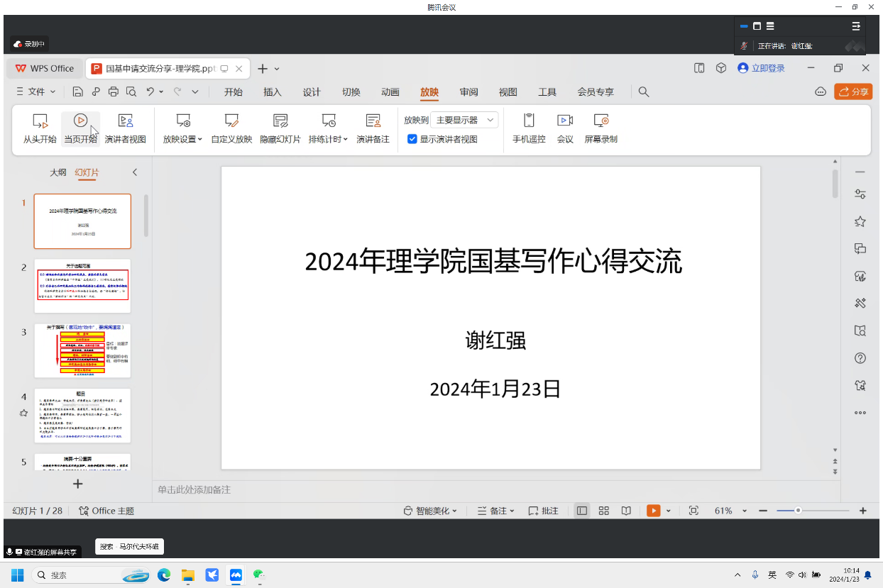Start 屏幕录制 screen recording
This screenshot has width=883, height=588.
[x=600, y=121]
